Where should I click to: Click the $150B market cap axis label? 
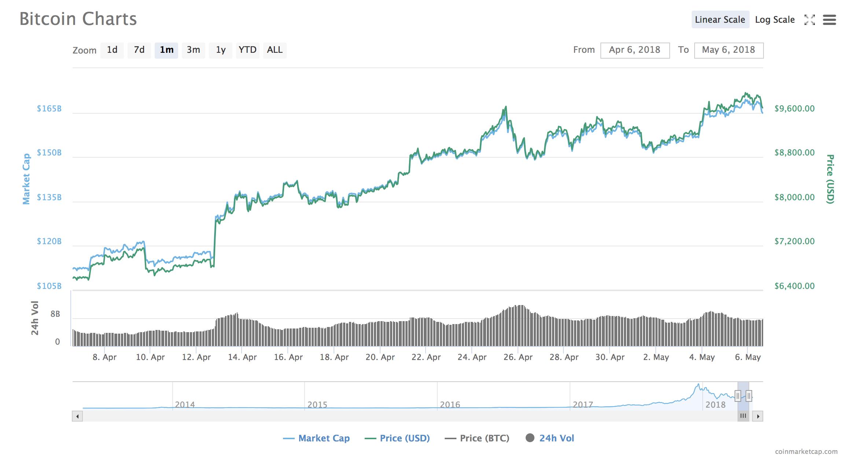[49, 153]
